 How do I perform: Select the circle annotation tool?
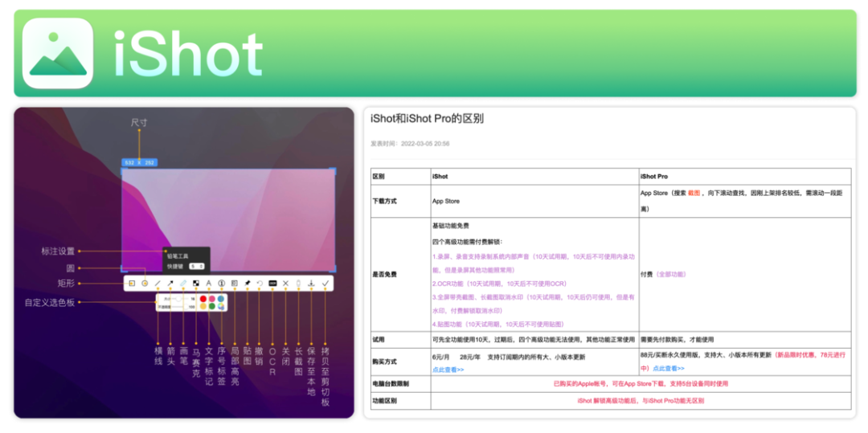click(145, 283)
